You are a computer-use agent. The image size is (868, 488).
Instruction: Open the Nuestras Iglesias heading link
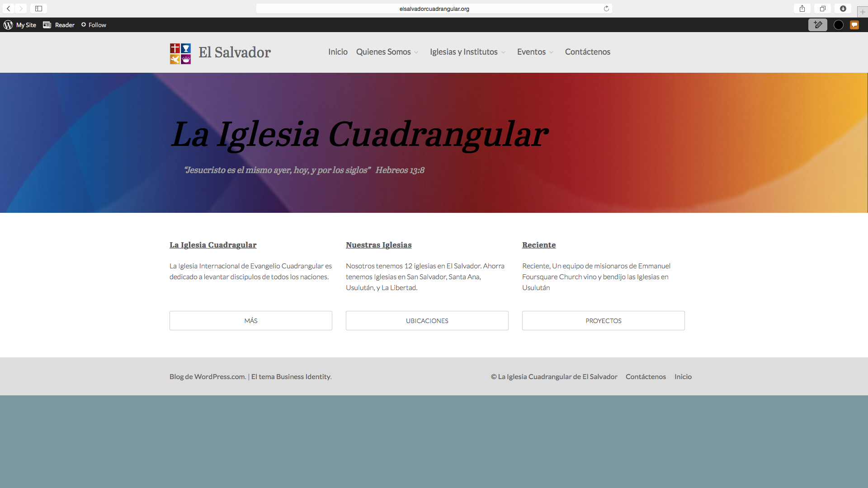coord(378,245)
